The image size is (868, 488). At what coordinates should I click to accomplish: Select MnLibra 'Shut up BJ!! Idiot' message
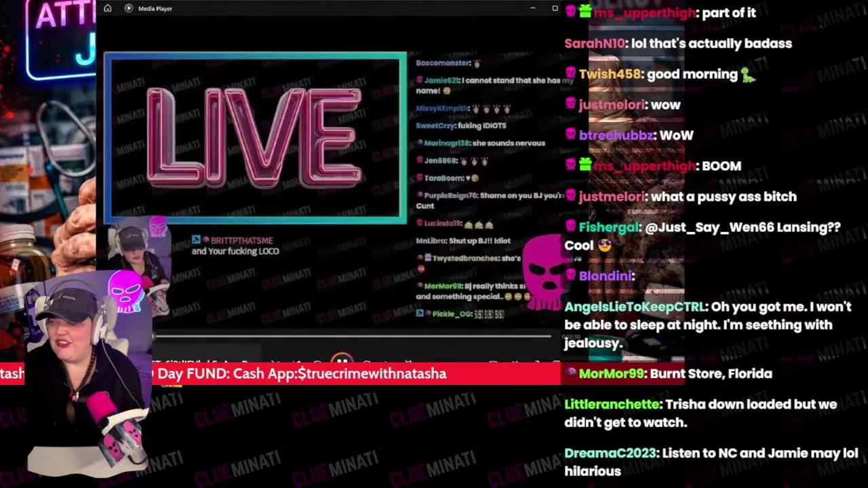point(463,241)
